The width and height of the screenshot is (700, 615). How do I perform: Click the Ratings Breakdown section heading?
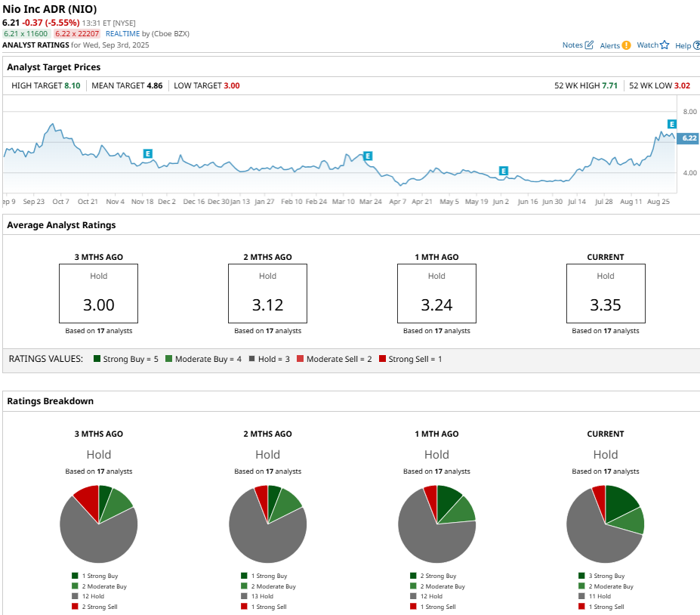(x=50, y=401)
